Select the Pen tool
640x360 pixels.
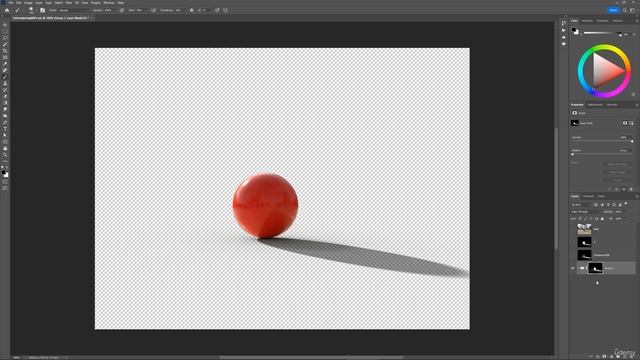tap(5, 122)
